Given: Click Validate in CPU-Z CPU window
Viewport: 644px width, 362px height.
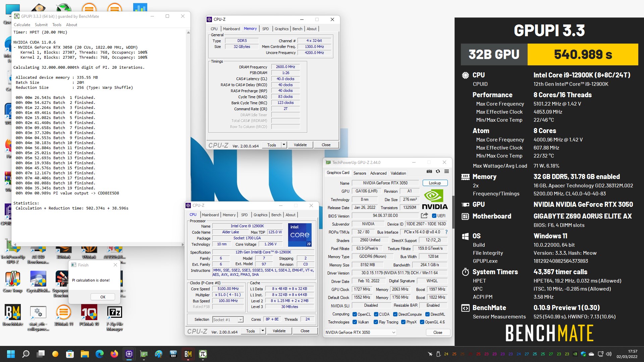Looking at the screenshot, I should [x=279, y=331].
